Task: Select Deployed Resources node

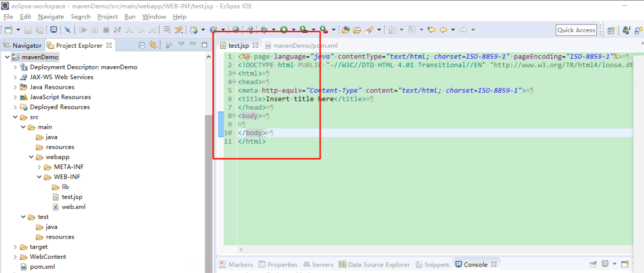Action: (x=55, y=107)
